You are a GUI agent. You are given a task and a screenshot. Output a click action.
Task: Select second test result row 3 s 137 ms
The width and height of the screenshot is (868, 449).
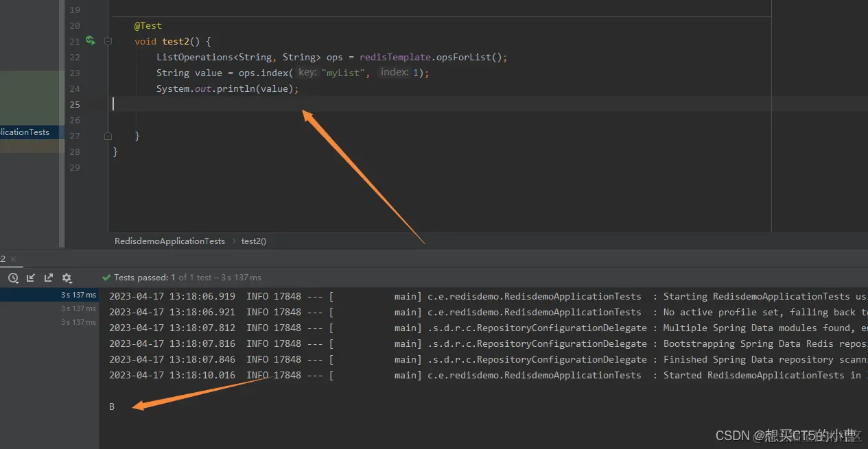(49, 308)
